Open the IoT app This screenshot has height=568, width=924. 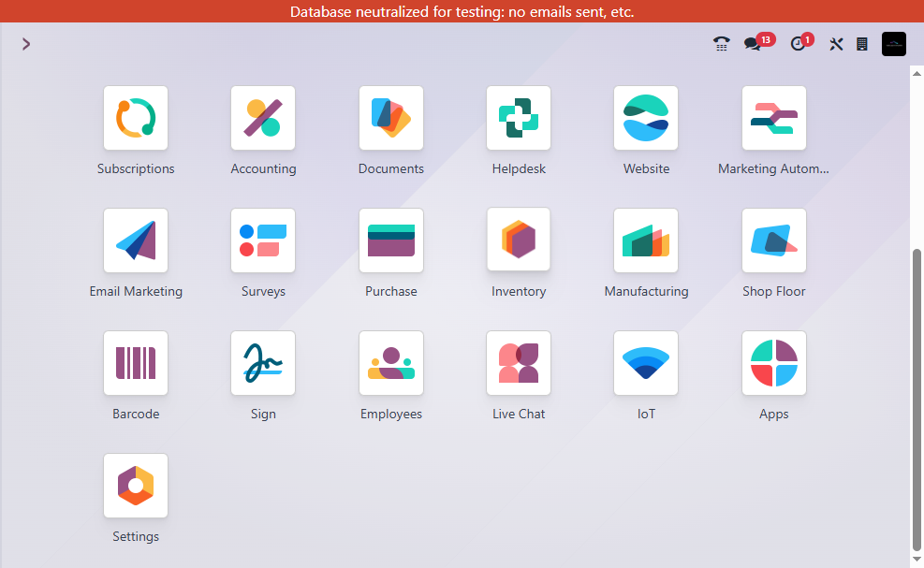(646, 363)
